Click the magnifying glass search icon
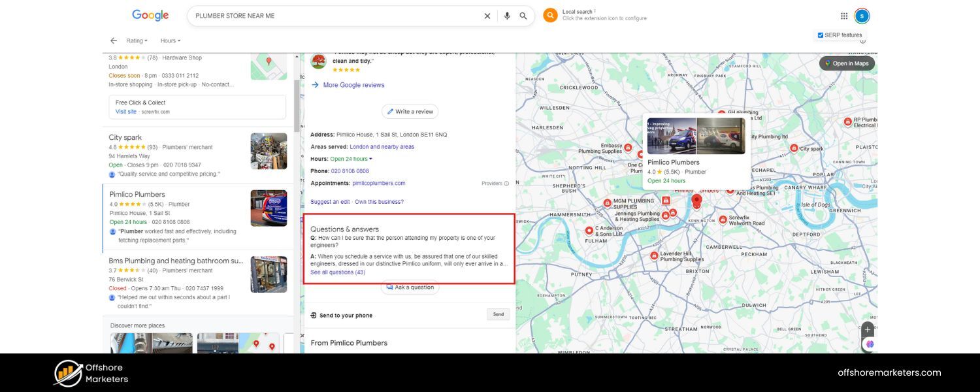Screen dimensions: 980x392 coord(523,16)
